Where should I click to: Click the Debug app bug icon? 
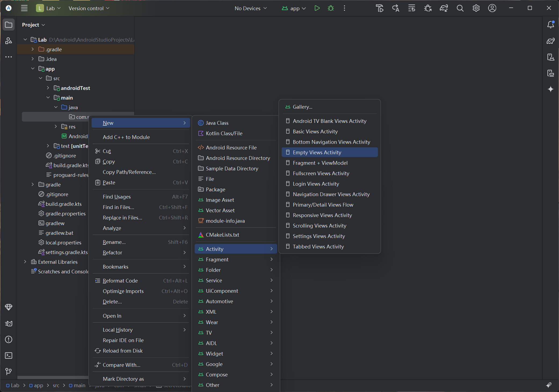tap(331, 8)
